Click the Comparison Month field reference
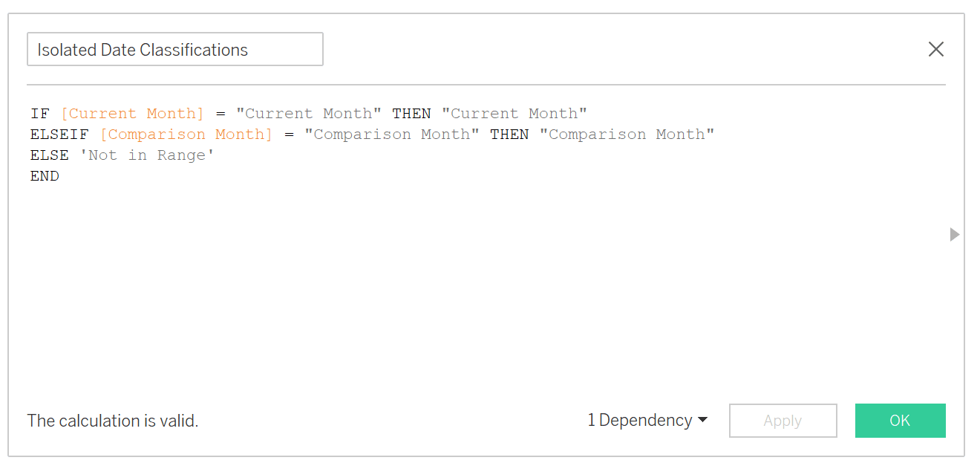The image size is (980, 466). 186,134
